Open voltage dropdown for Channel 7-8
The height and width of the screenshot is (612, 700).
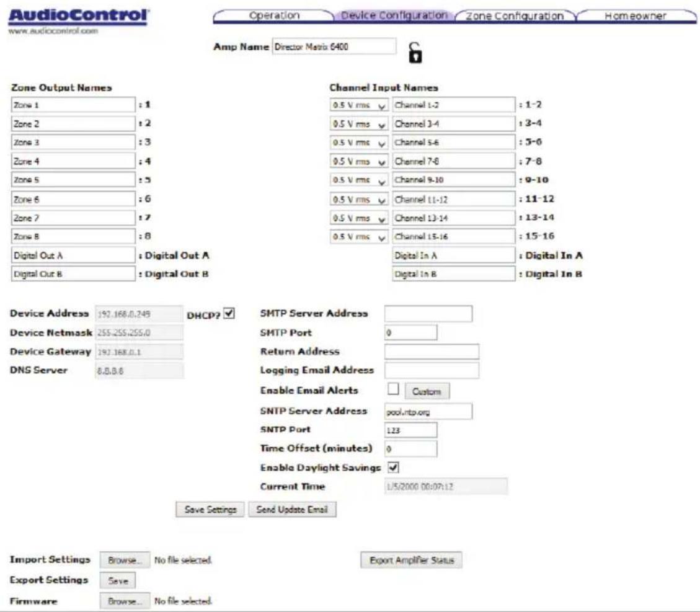[359, 161]
